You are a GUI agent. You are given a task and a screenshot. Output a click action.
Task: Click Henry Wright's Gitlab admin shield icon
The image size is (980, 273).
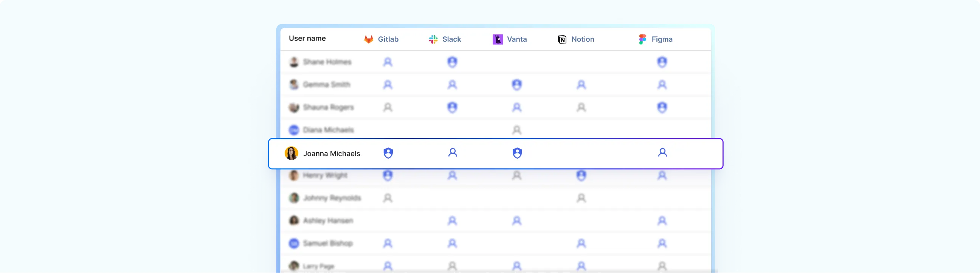click(388, 176)
